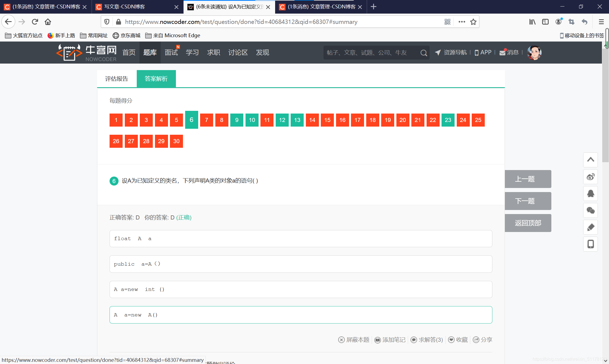Jump to question 23 score box

[448, 120]
